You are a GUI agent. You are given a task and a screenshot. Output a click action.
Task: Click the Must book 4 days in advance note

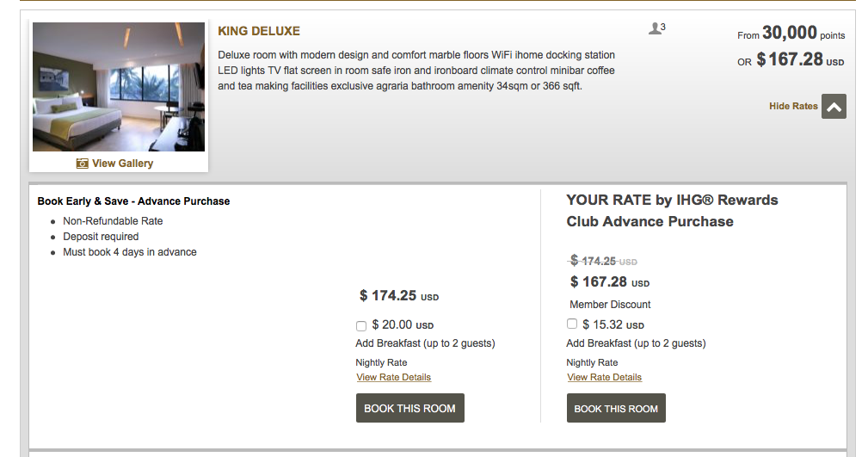tap(129, 252)
